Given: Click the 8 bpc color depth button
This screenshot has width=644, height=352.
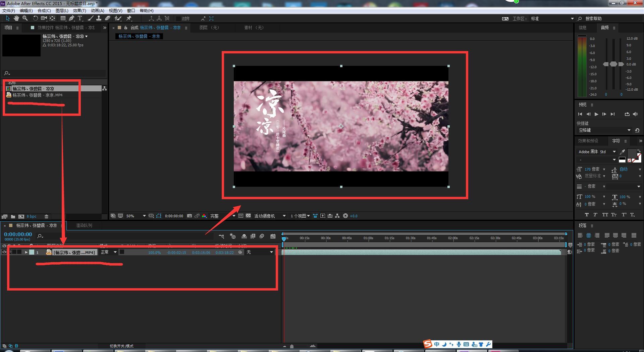Looking at the screenshot, I should (x=32, y=217).
